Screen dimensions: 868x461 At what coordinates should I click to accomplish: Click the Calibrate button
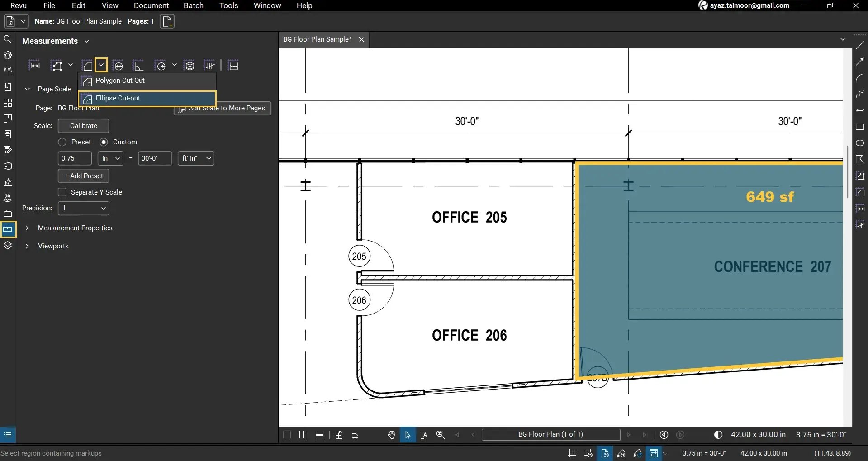point(84,126)
